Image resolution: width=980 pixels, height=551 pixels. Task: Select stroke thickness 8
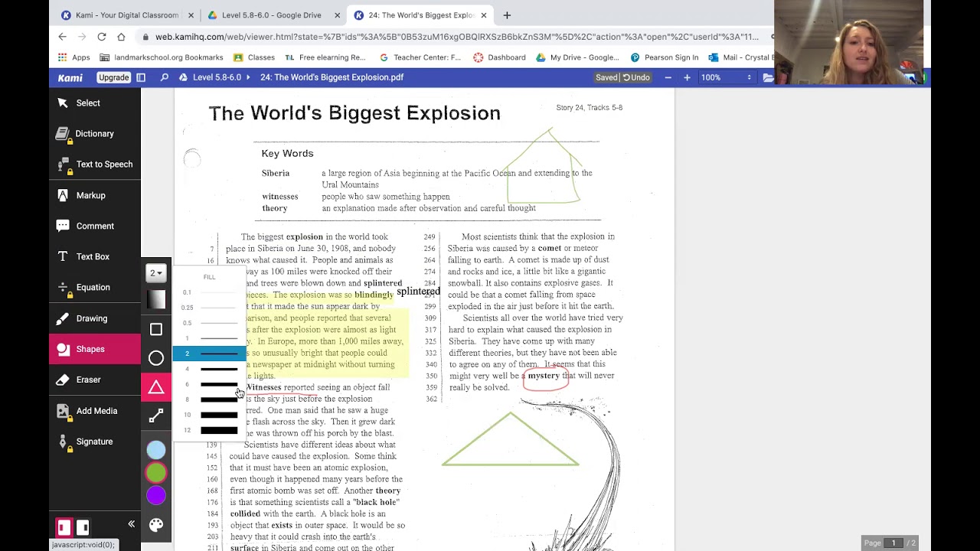coord(210,399)
